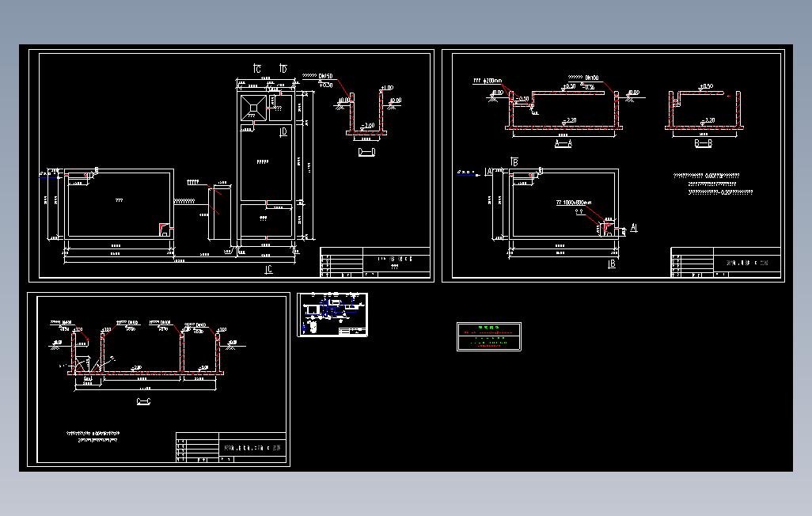Select the square hopper symbol in plan
The width and height of the screenshot is (812, 516).
[x=254, y=108]
